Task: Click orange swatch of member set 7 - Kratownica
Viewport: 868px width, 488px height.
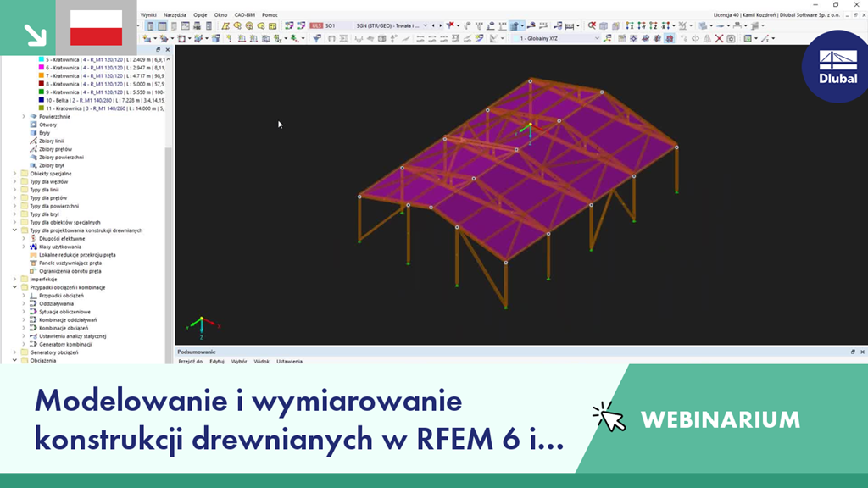Action: 41,75
